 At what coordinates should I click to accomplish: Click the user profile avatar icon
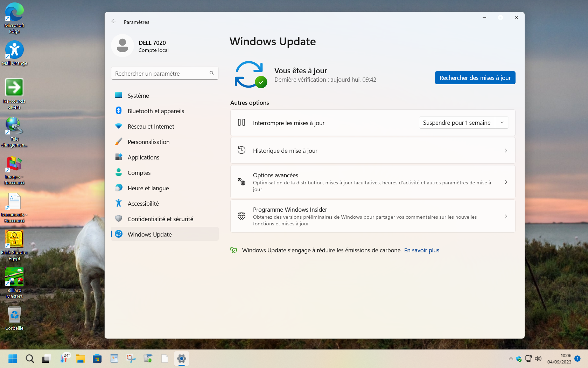click(122, 46)
